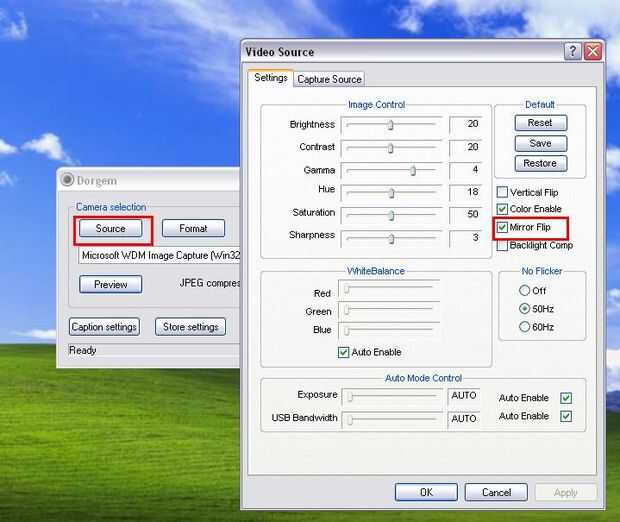Click the Hue slider handle
This screenshot has width=620, height=522.
click(391, 193)
